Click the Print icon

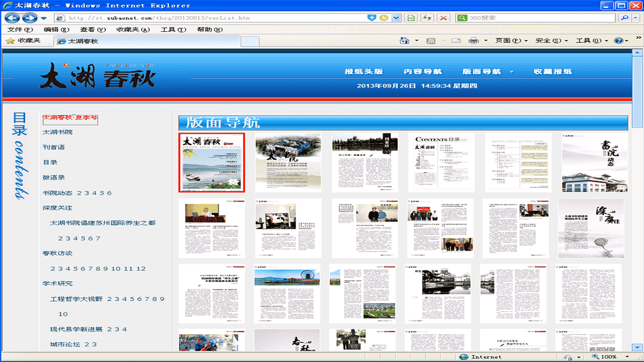474,41
